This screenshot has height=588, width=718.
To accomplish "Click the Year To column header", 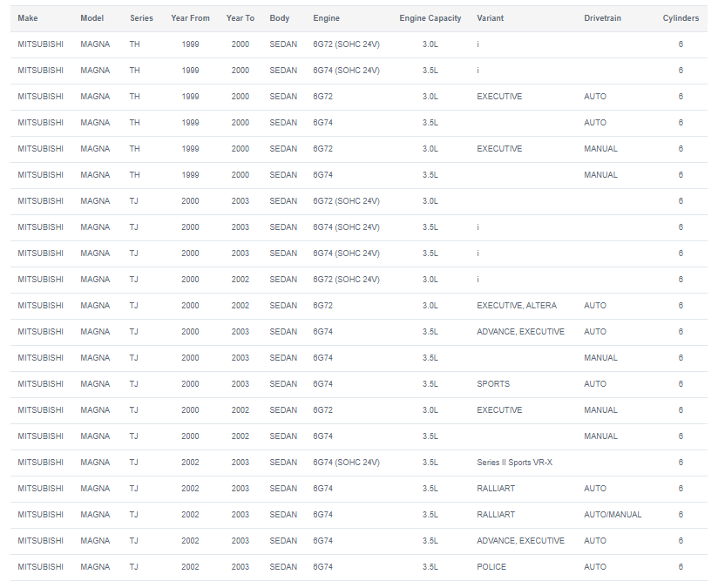I will point(240,18).
